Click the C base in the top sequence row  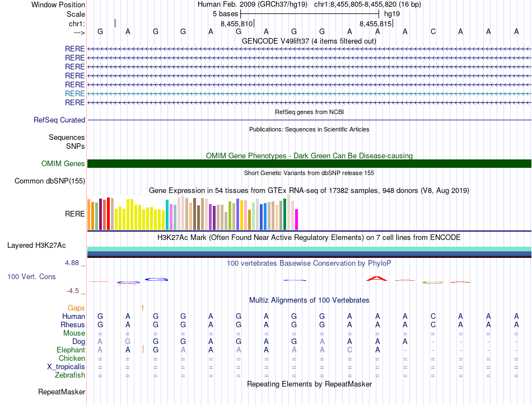[x=433, y=31]
